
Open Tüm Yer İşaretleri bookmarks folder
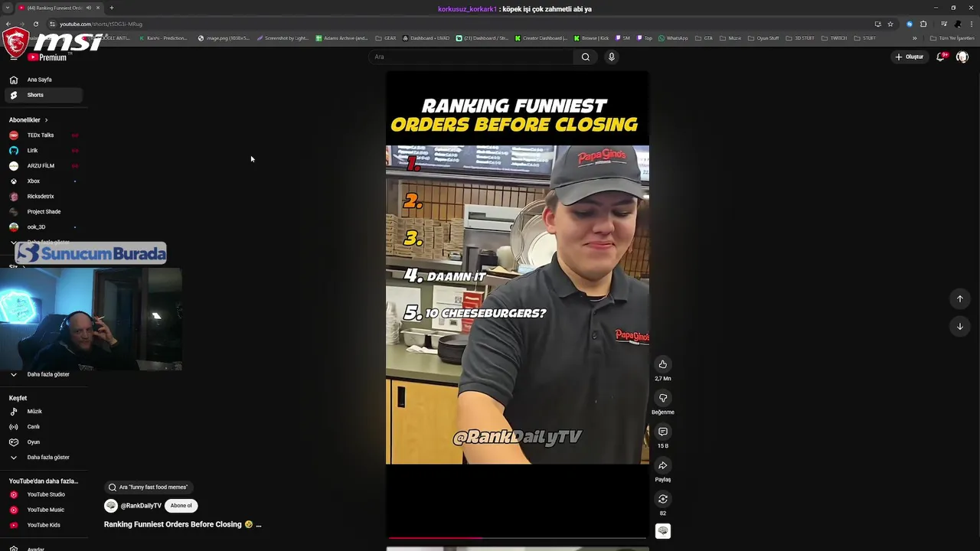click(952, 38)
